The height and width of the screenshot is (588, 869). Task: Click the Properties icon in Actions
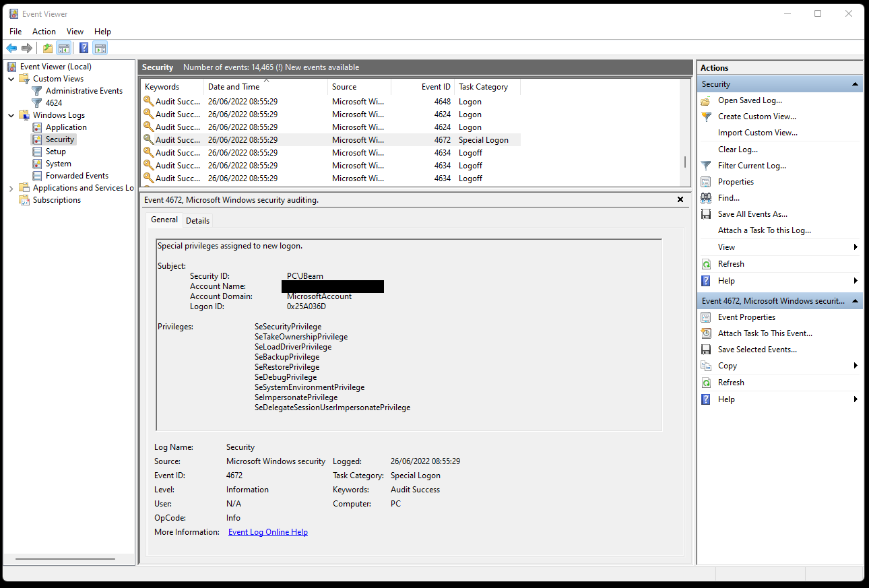click(x=706, y=182)
